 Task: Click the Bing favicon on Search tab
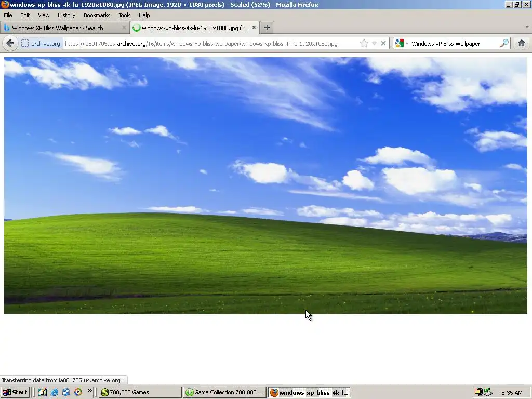[7, 28]
